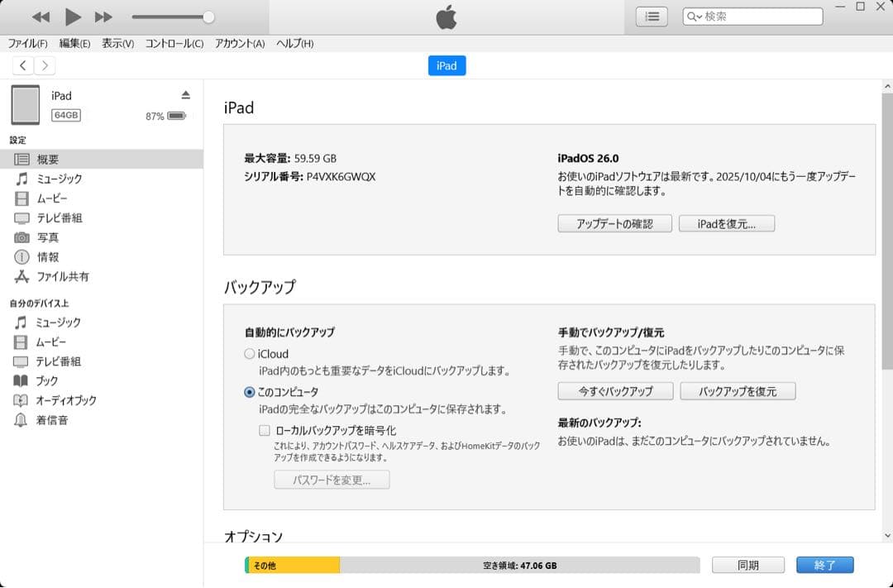893x588 pixels.
Task: Enable ローカルバックアップを暗号化 checkbox
Action: point(265,429)
